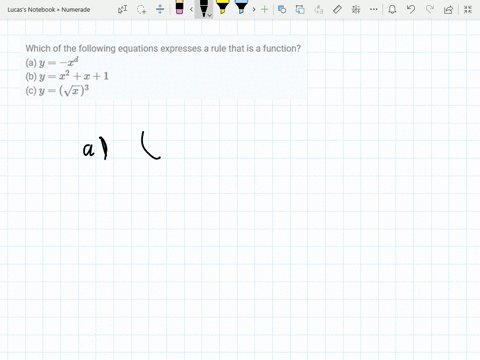This screenshot has width=480, height=360.
Task: Select the text/object selection tool
Action: point(122,9)
